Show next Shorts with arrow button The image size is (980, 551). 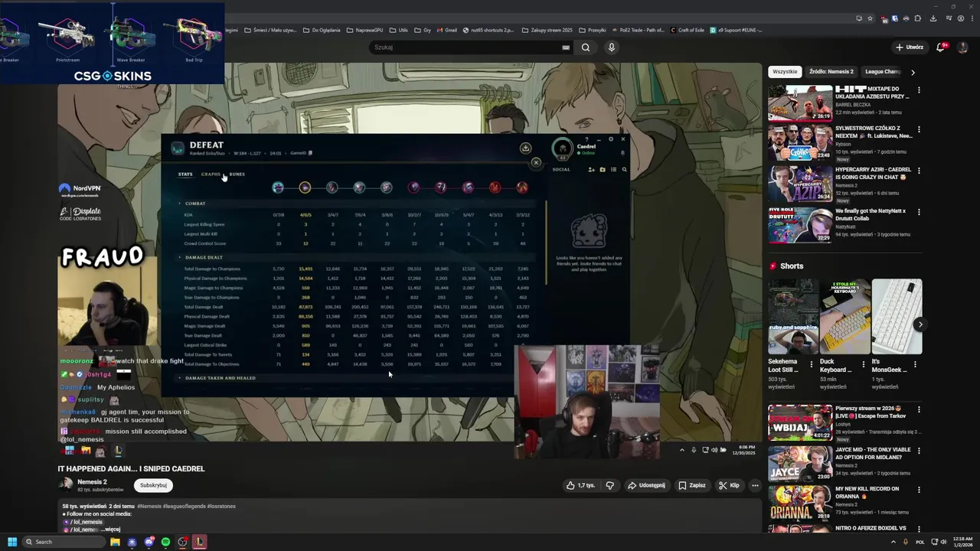(920, 324)
